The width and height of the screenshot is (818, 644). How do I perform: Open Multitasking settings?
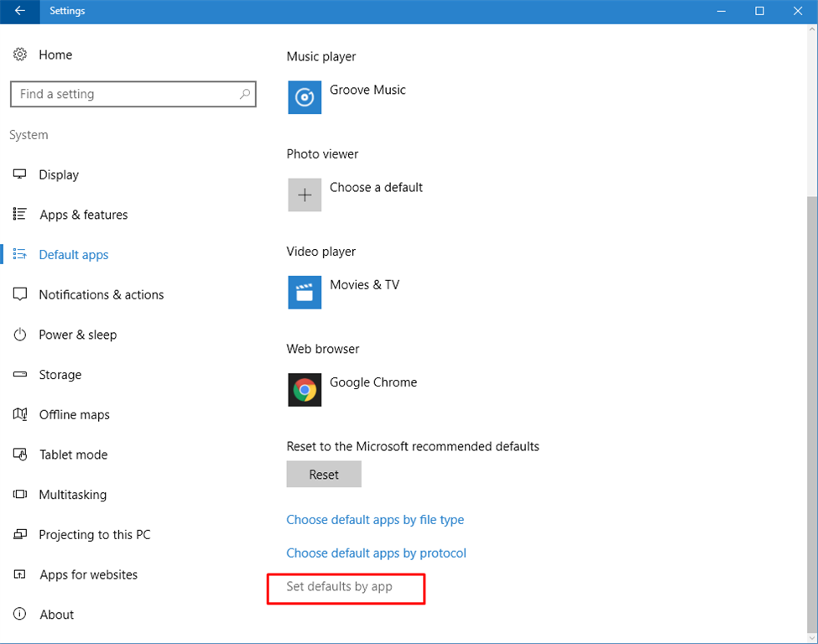click(x=72, y=495)
